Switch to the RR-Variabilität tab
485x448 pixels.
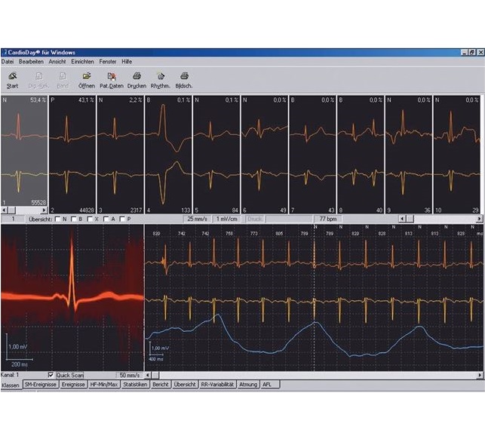(217, 385)
